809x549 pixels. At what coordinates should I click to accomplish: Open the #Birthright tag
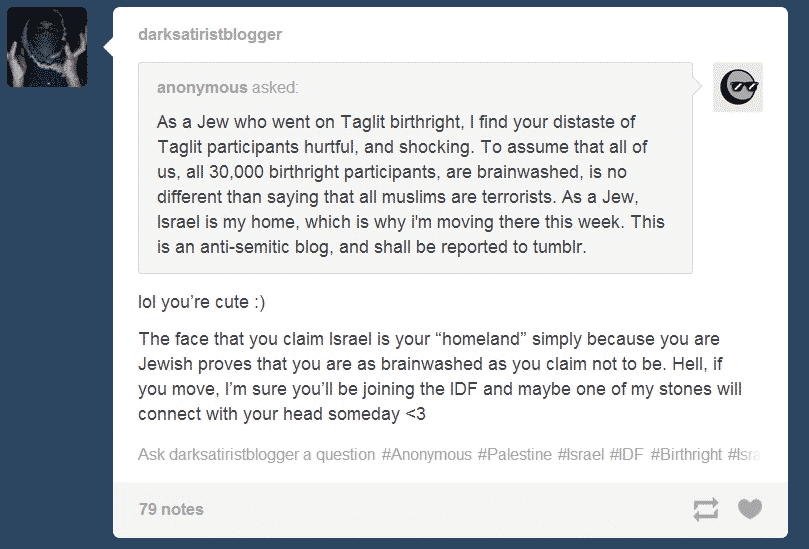click(x=686, y=455)
